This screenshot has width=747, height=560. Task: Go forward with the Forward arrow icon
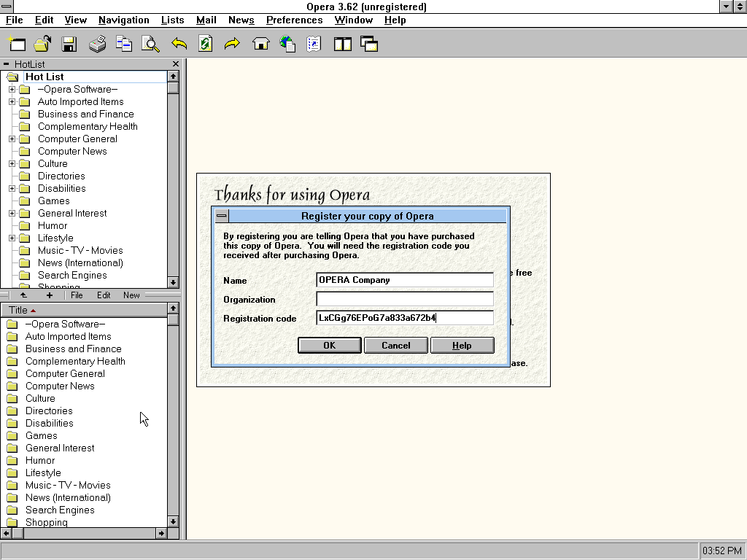[232, 44]
